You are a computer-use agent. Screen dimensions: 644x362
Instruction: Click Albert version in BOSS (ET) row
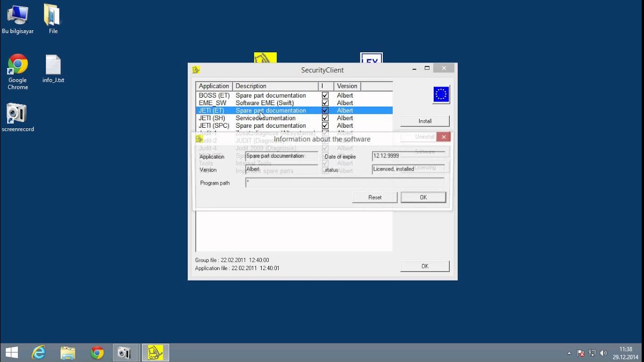(345, 96)
